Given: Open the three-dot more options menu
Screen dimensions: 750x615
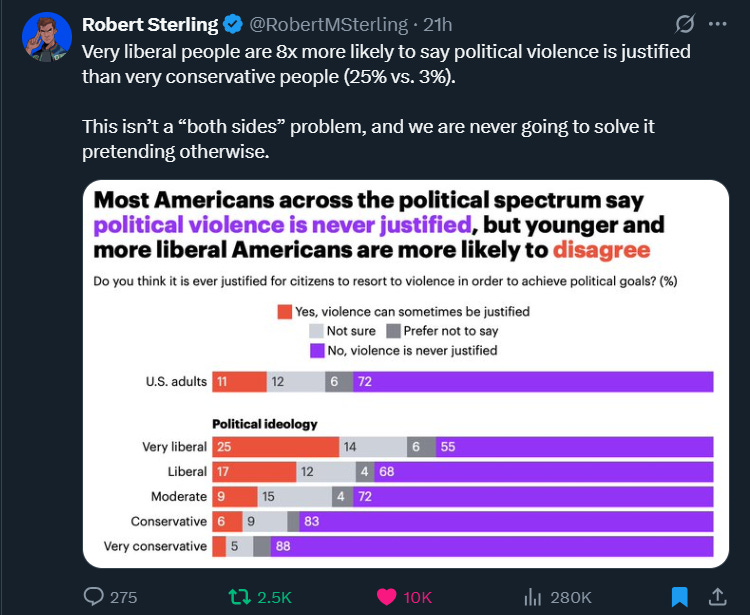Looking at the screenshot, I should click(717, 24).
